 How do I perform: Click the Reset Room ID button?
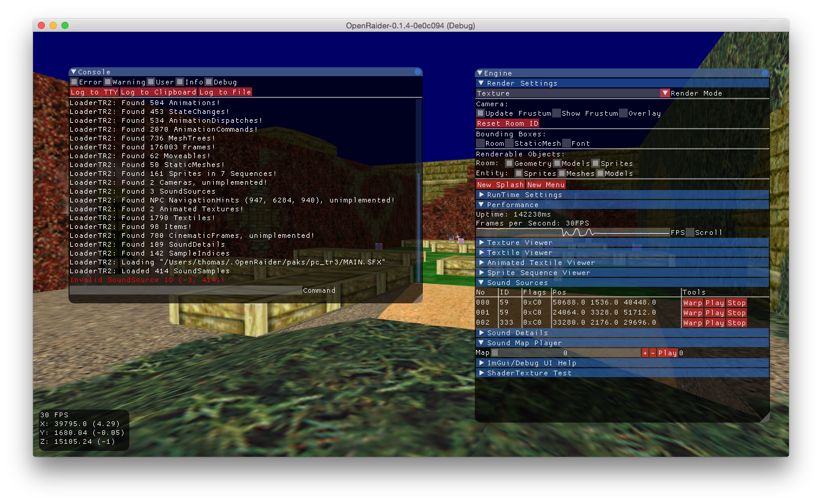(x=508, y=123)
